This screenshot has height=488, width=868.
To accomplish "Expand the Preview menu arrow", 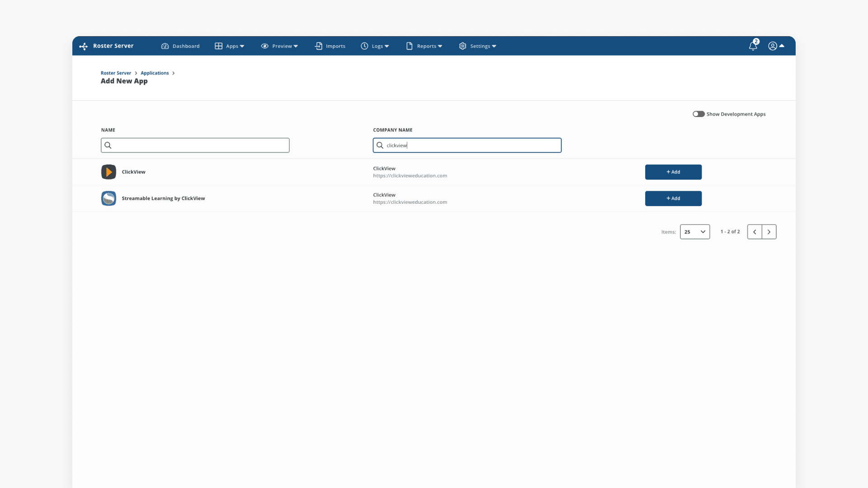I will tap(296, 47).
